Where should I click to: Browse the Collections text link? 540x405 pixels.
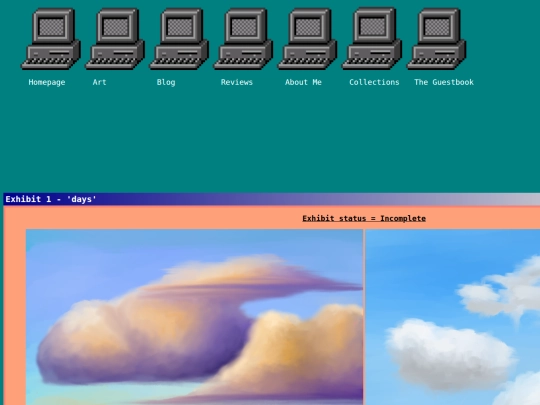(374, 82)
